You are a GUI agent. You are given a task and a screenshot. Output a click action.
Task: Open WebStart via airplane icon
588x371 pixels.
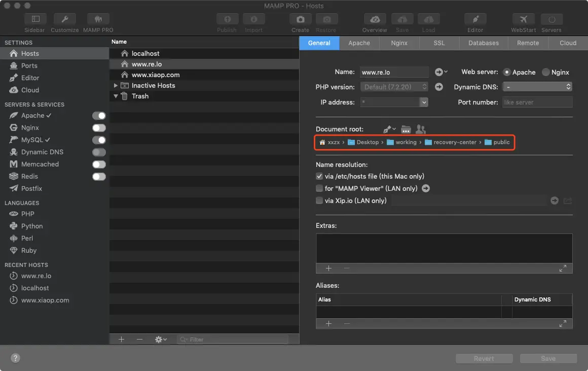[524, 19]
